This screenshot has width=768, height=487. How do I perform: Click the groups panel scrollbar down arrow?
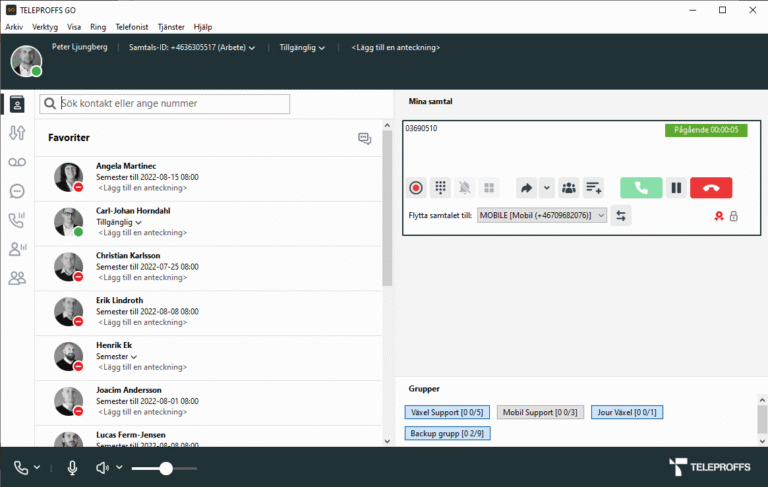click(x=762, y=441)
